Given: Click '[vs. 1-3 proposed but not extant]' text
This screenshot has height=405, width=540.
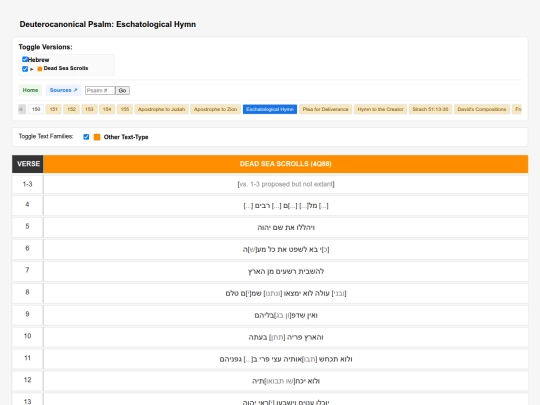Looking at the screenshot, I should [286, 184].
